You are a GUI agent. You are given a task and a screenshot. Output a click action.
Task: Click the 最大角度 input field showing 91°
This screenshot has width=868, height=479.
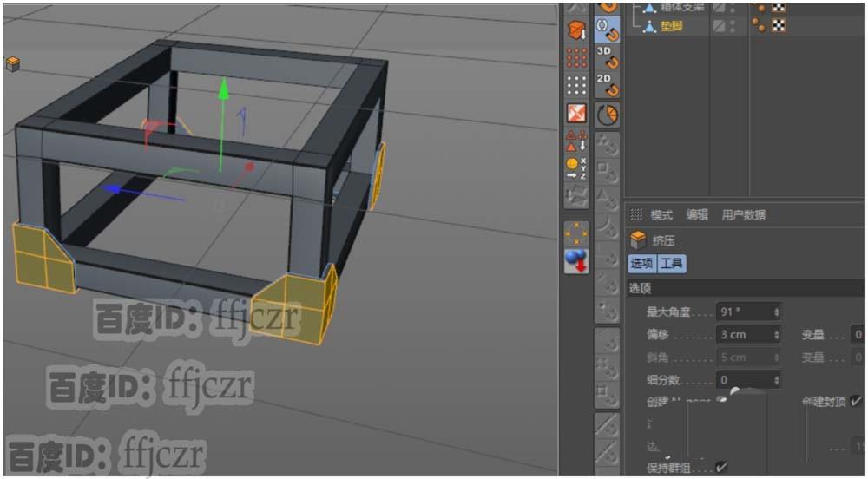click(749, 312)
